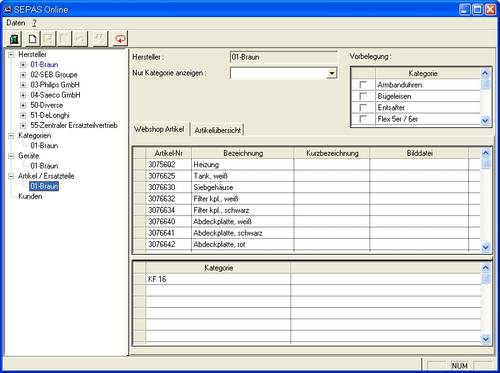This screenshot has width=500, height=373.
Task: Select 01-Braun under Kategorien
Action: tap(44, 146)
